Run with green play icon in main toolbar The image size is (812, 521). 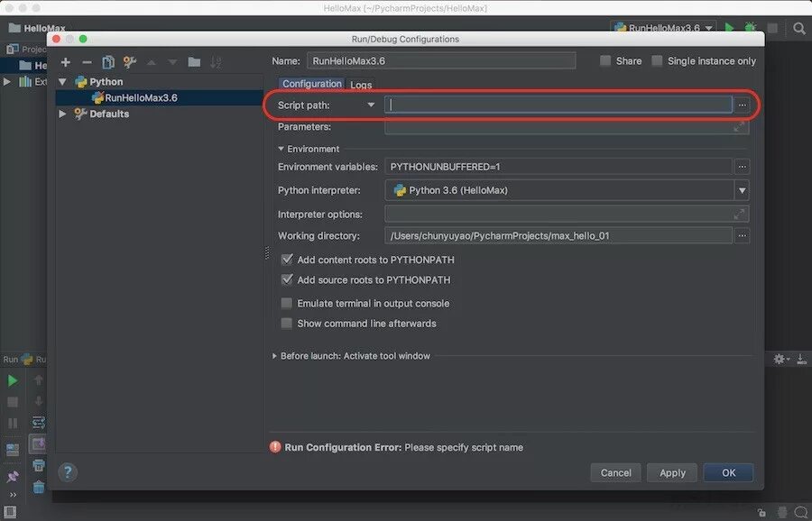coord(729,27)
